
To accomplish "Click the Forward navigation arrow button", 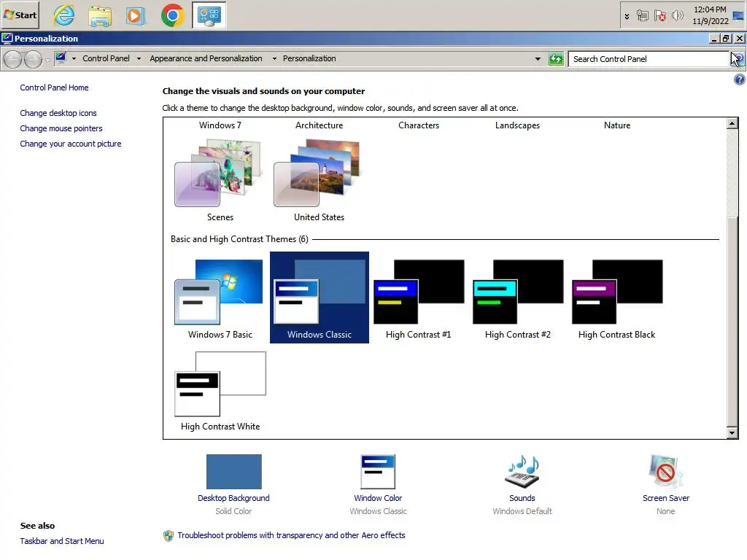I will [33, 59].
